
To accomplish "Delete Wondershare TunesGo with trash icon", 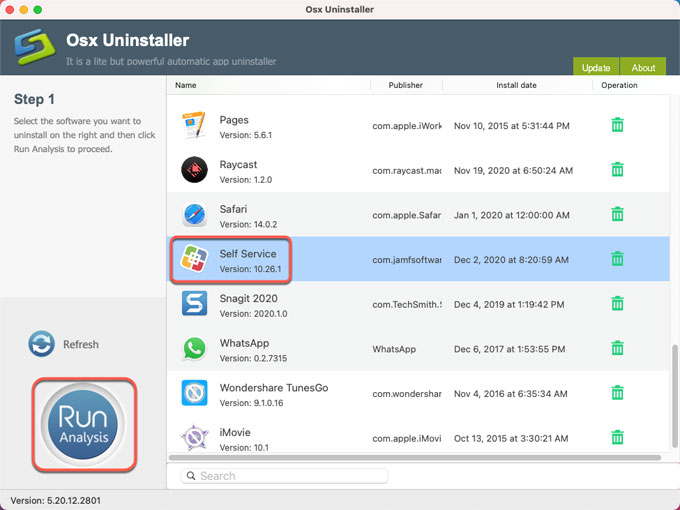I will 618,393.
